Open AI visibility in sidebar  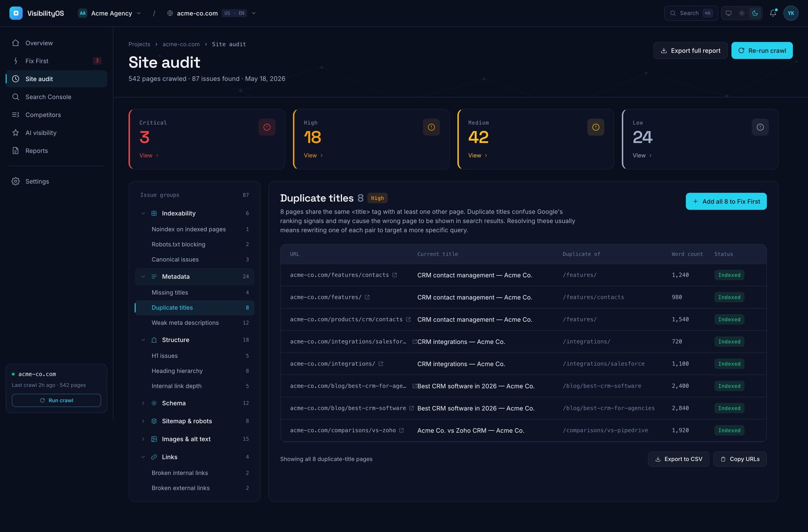coord(56,132)
